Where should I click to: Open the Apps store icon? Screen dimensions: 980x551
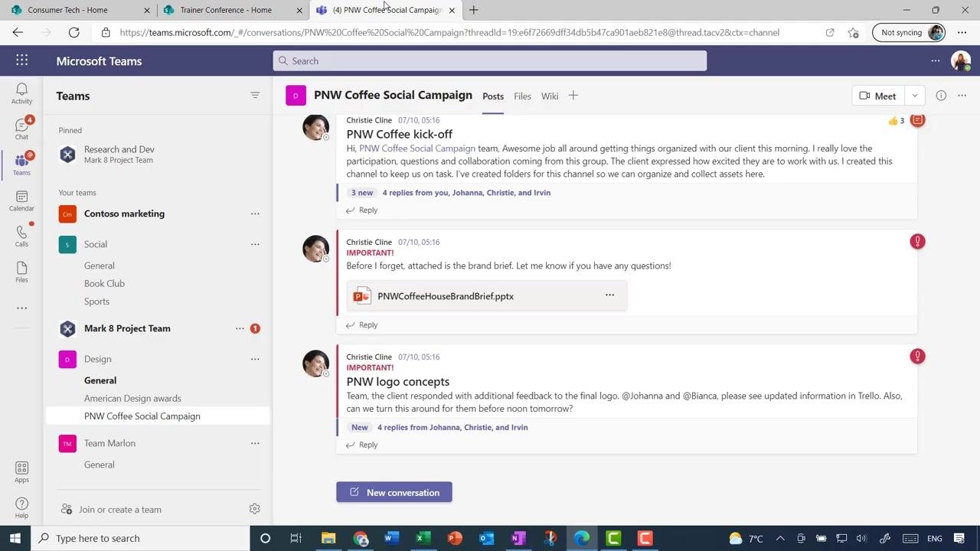[x=21, y=471]
